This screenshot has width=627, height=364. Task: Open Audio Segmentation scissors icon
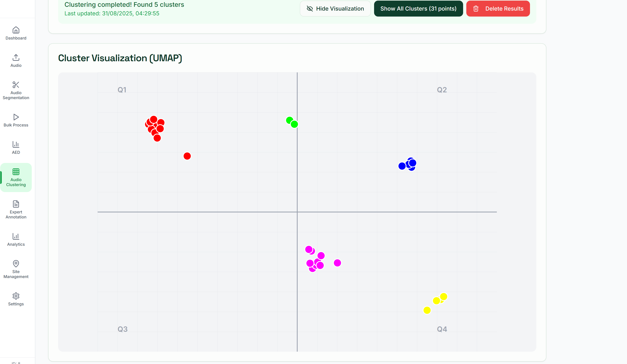[x=16, y=85]
